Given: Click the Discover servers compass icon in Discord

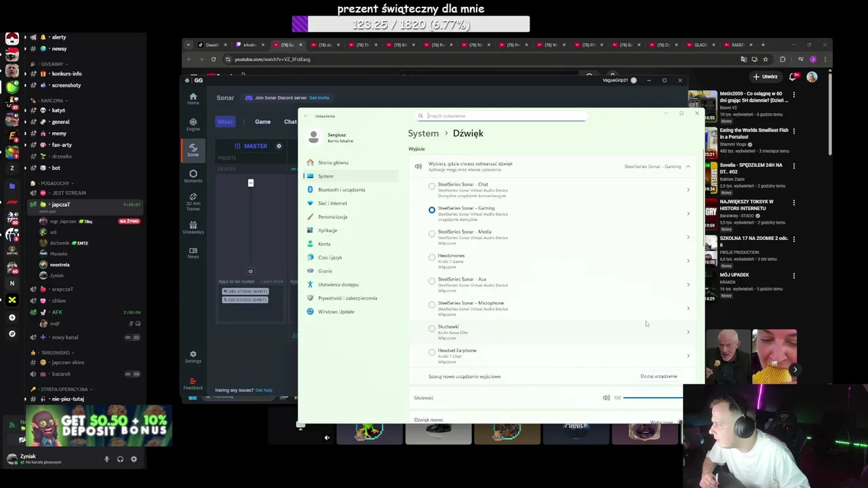Looking at the screenshot, I should 12,333.
